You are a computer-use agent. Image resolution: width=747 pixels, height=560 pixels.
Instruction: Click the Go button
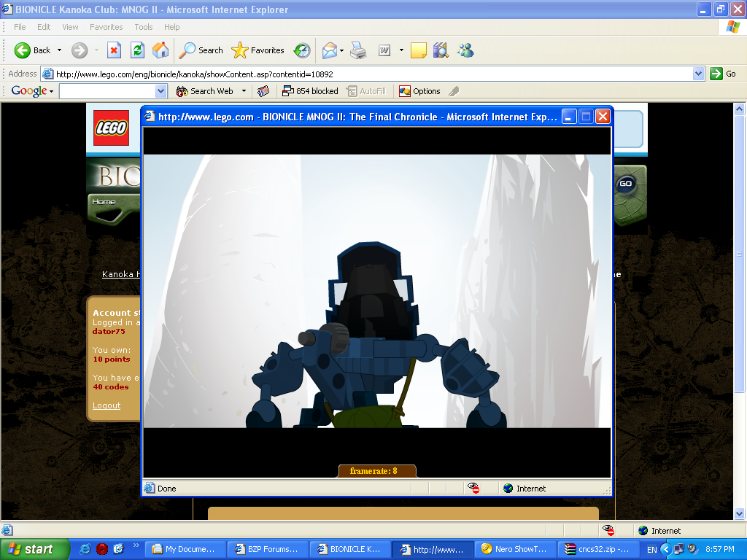click(x=723, y=74)
